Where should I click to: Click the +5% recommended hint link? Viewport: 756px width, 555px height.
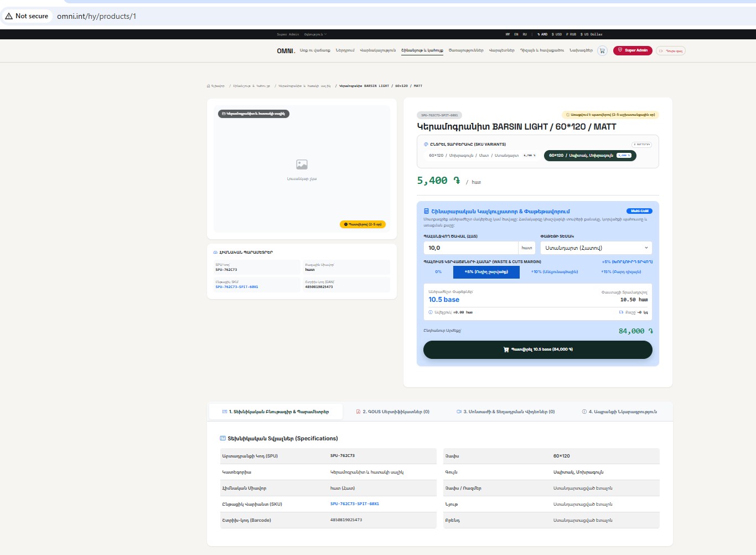[x=627, y=262]
